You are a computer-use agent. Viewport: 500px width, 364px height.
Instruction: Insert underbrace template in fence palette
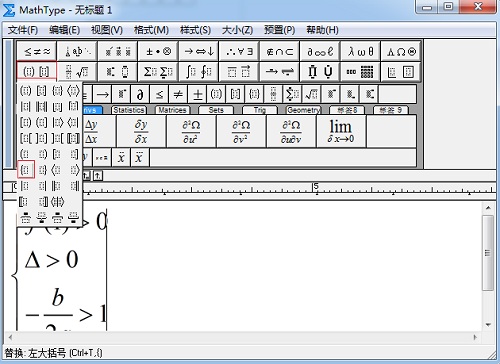click(42, 217)
